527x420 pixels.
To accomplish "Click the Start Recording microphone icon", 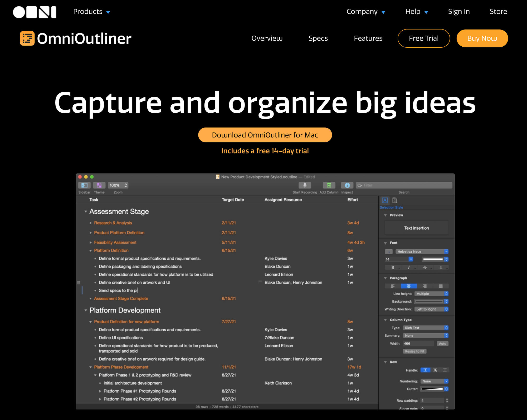I will point(305,185).
